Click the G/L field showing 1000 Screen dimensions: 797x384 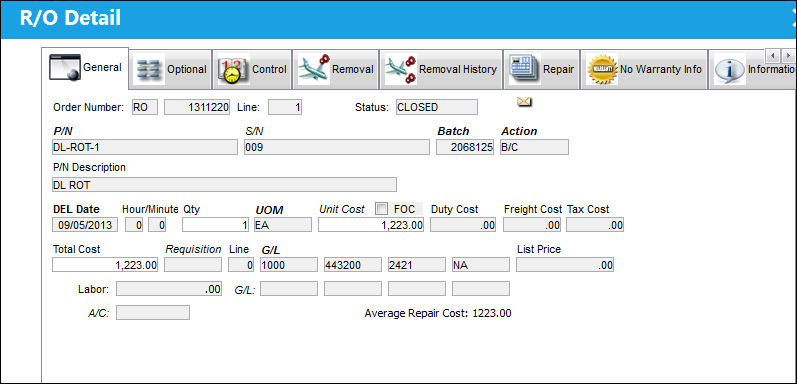(x=288, y=264)
